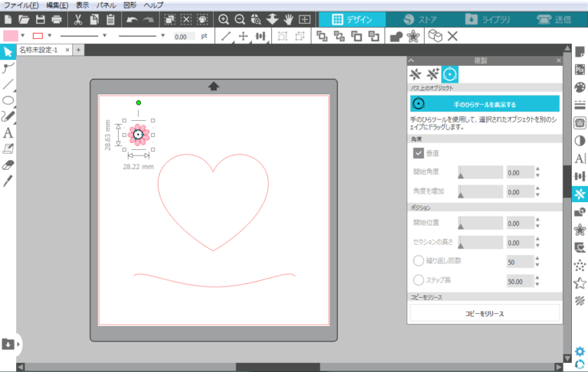Switch to the デザイン tab

click(x=352, y=19)
